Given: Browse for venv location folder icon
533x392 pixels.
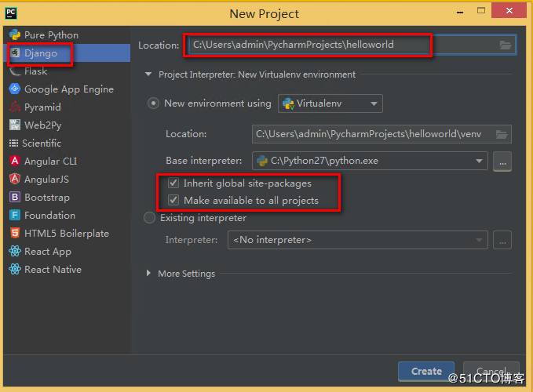Looking at the screenshot, I should click(502, 134).
